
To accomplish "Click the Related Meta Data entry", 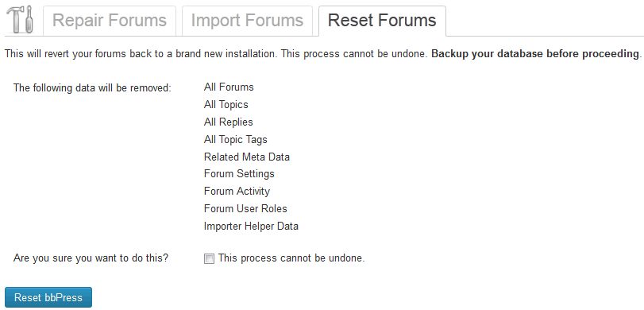I will (x=247, y=157).
